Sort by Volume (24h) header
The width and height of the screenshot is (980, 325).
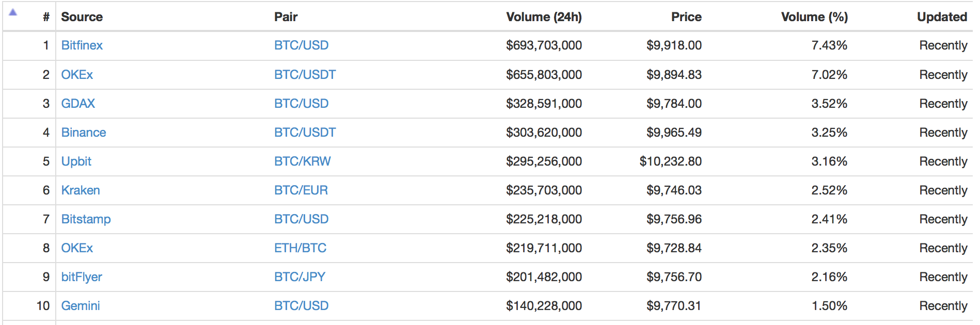[x=544, y=17]
